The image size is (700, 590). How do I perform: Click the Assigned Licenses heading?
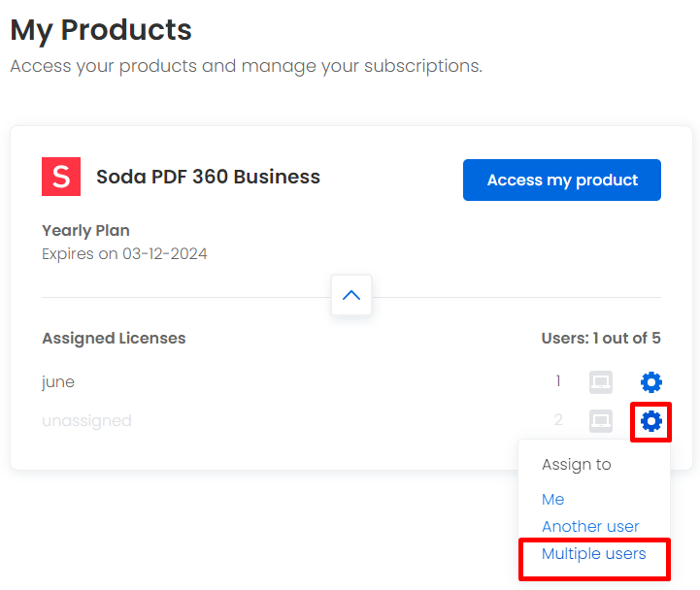point(114,339)
